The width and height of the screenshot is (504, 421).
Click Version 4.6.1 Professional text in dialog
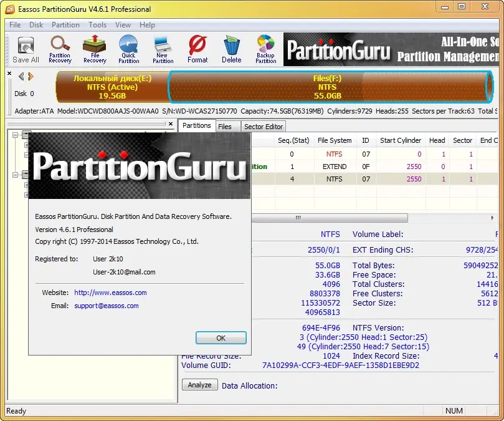click(74, 230)
